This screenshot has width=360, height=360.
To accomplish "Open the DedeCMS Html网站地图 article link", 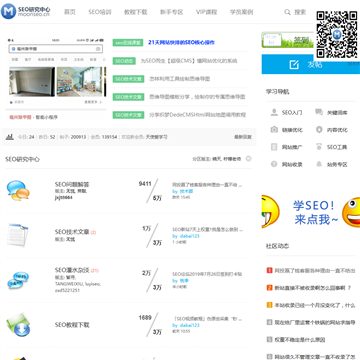I will pyautogui.click(x=197, y=115).
